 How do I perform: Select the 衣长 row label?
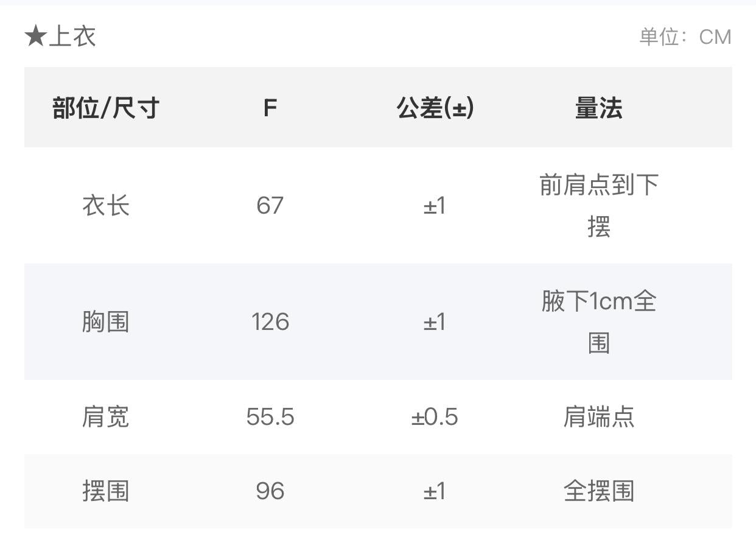coord(106,206)
